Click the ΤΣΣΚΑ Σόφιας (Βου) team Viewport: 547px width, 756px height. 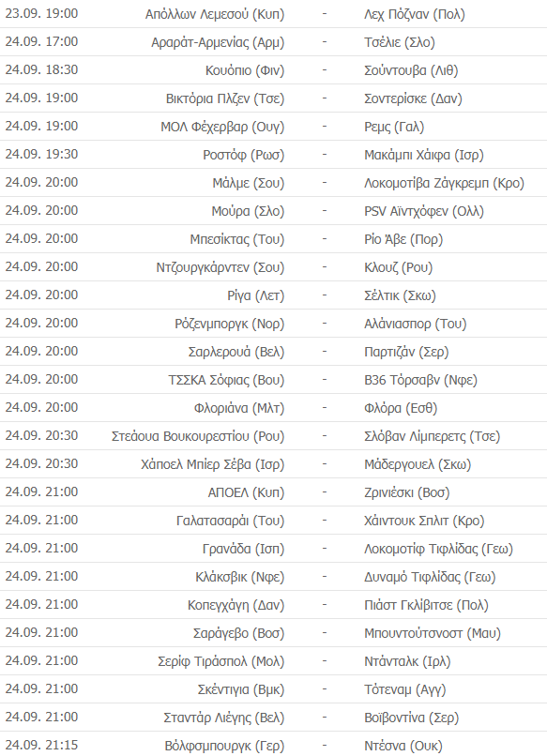(x=226, y=380)
